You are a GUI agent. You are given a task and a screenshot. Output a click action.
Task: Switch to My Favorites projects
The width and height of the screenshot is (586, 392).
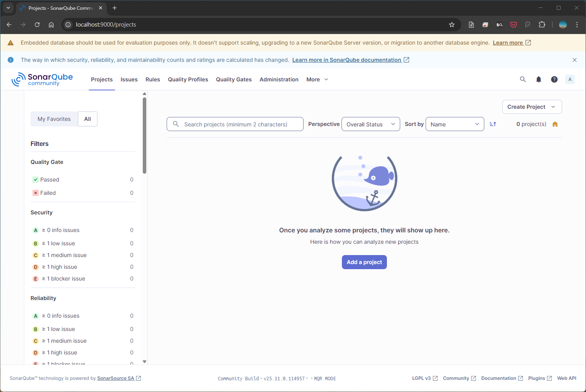pos(54,119)
